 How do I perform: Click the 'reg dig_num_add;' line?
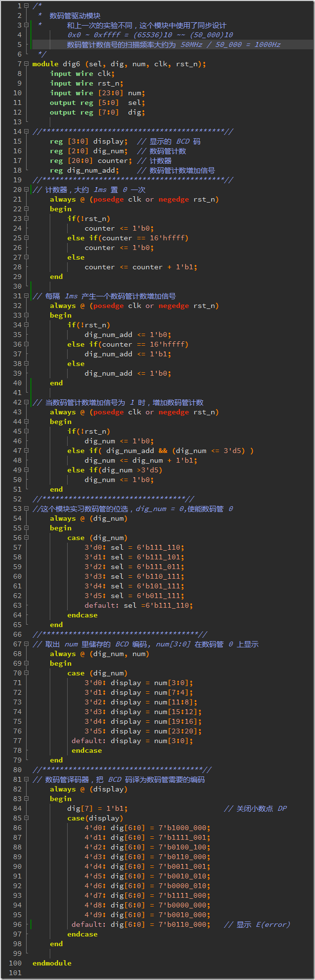[x=84, y=170]
